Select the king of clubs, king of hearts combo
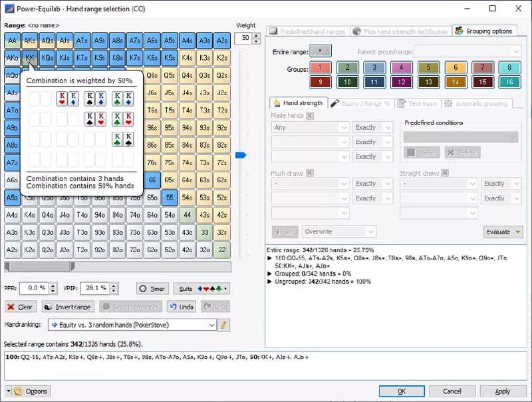Screen dimensions: 532x402 point(123,119)
